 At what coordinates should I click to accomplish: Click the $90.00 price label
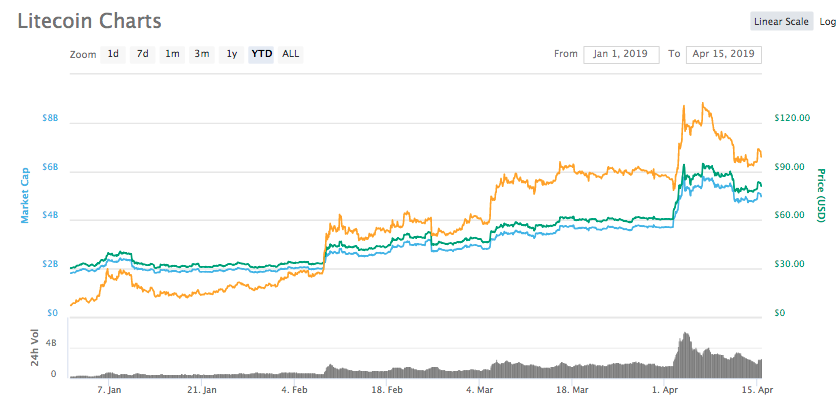790,167
